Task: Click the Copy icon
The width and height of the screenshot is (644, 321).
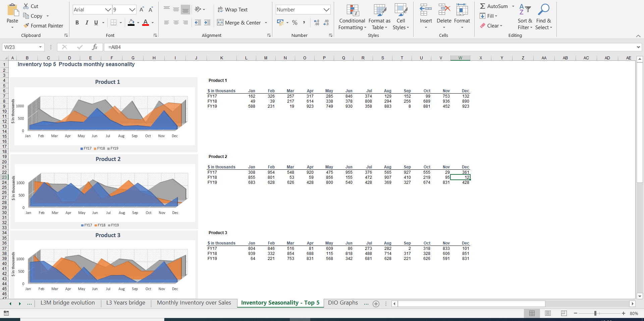Action: 26,16
